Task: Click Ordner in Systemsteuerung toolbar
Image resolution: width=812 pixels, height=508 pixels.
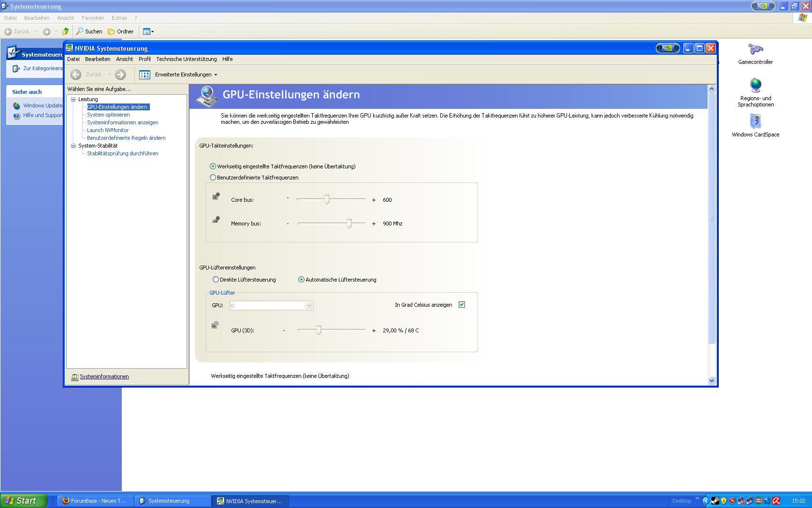Action: coord(121,31)
